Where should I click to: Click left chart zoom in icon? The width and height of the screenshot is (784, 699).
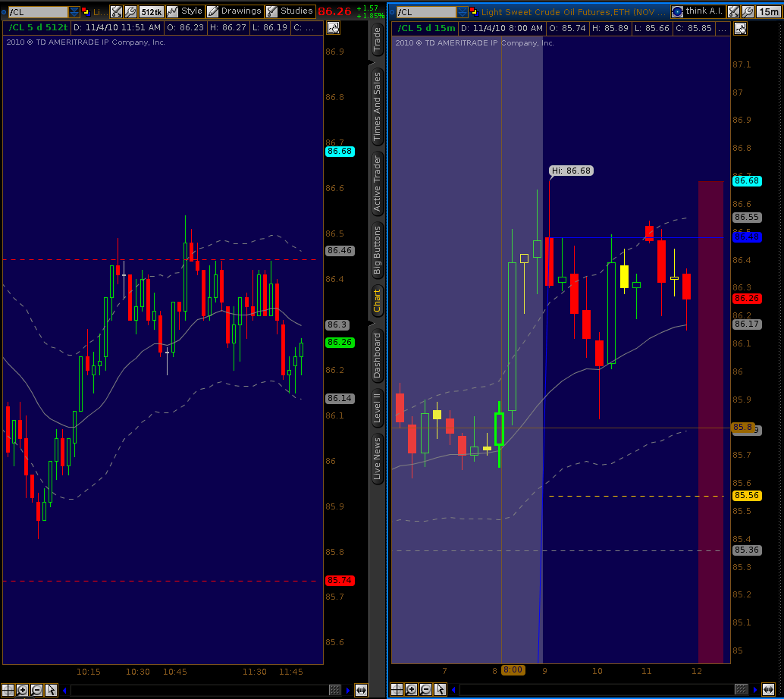22,691
